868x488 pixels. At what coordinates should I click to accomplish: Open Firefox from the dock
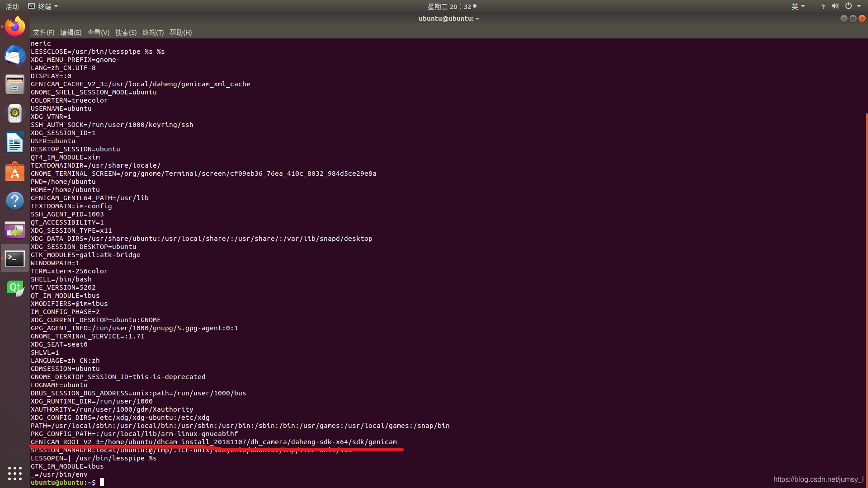click(x=15, y=27)
